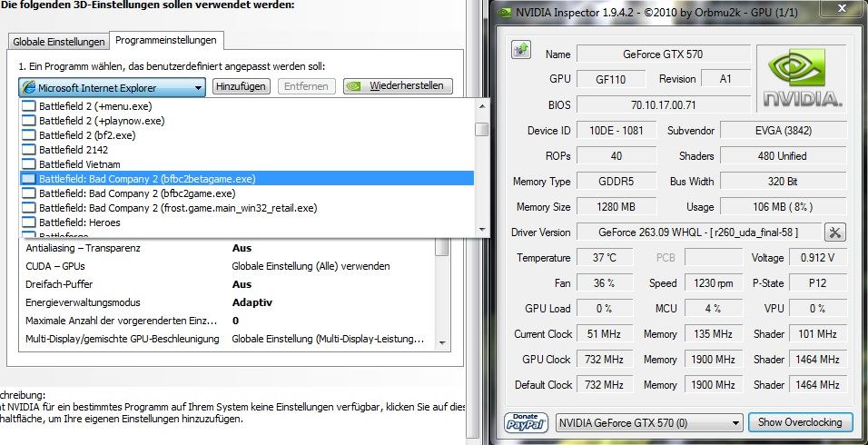Click Antialiasing – Transparenz setting row
The image size is (868, 445).
pos(227,248)
